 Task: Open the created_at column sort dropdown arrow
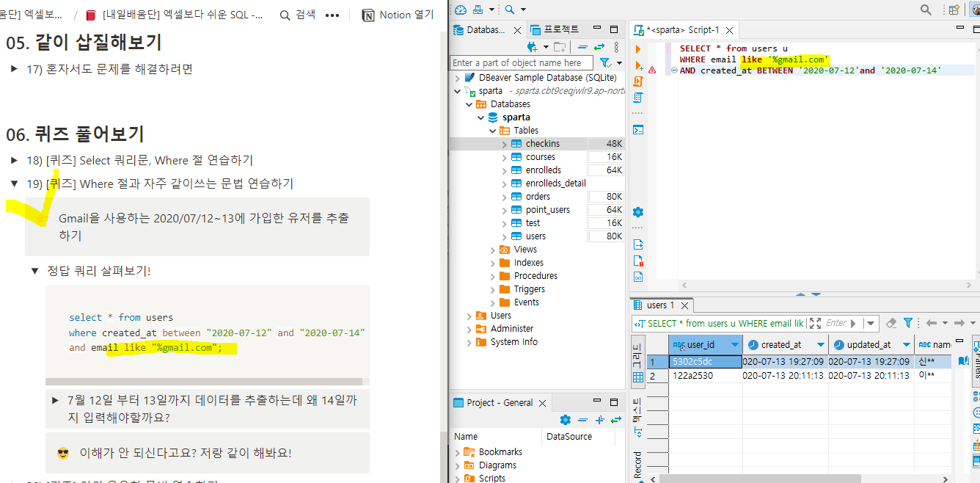pos(819,344)
